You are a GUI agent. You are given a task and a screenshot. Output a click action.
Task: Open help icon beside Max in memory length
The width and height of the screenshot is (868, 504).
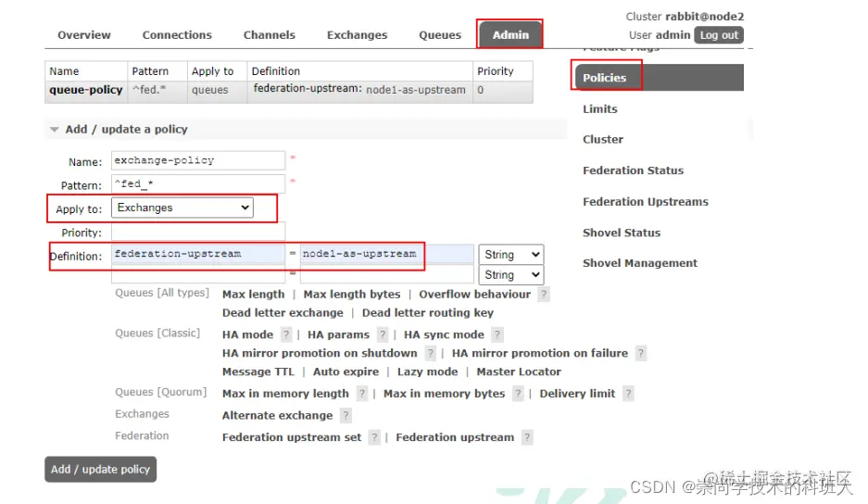pyautogui.click(x=361, y=394)
